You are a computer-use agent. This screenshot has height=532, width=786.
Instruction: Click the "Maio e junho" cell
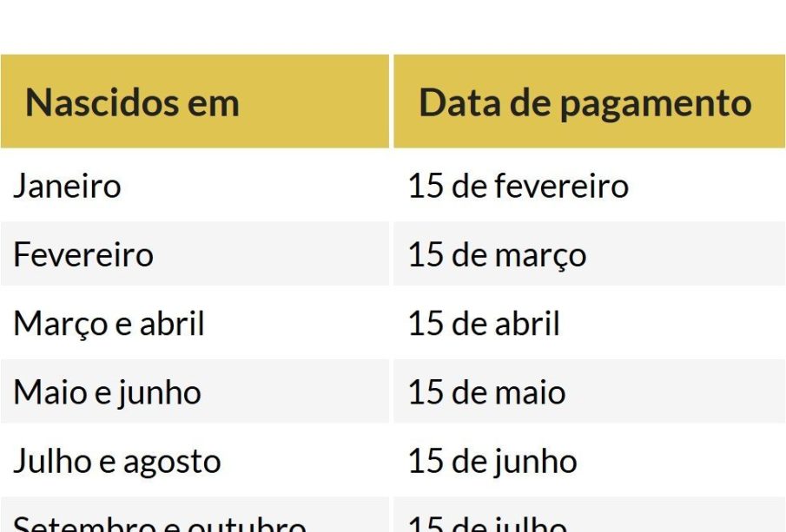coord(107,392)
